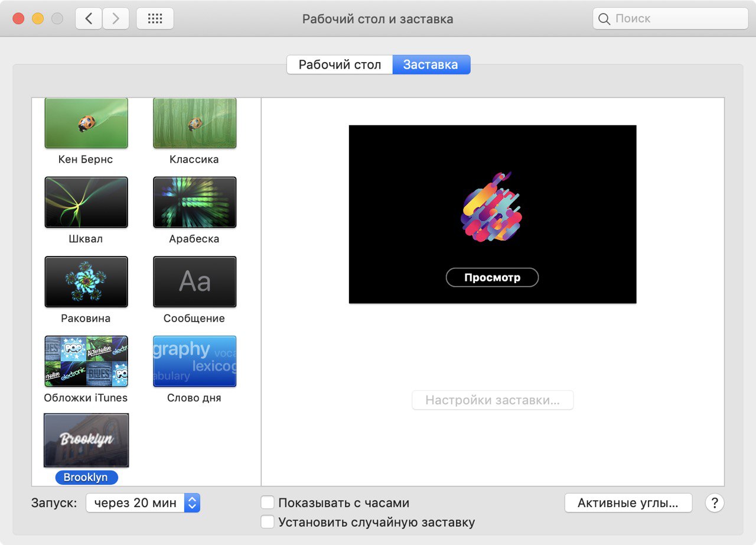
Task: Click the Слово дня label
Action: click(194, 398)
